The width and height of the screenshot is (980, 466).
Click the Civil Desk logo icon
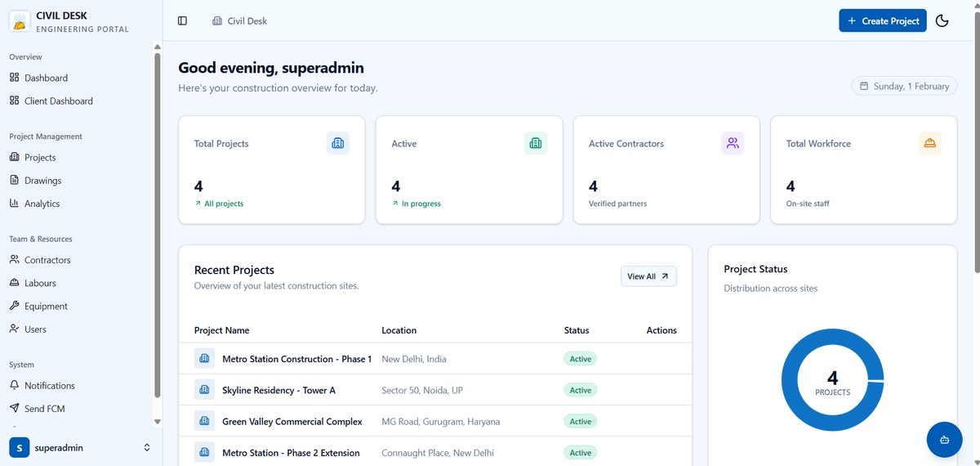(x=20, y=21)
